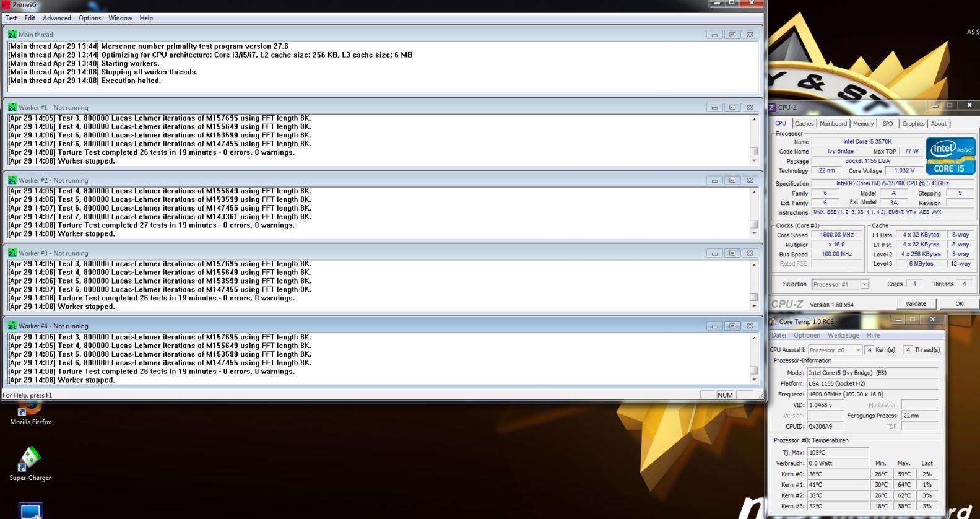Click the Tj. Max value 105°C
Image resolution: width=980 pixels, height=519 pixels.
838,453
